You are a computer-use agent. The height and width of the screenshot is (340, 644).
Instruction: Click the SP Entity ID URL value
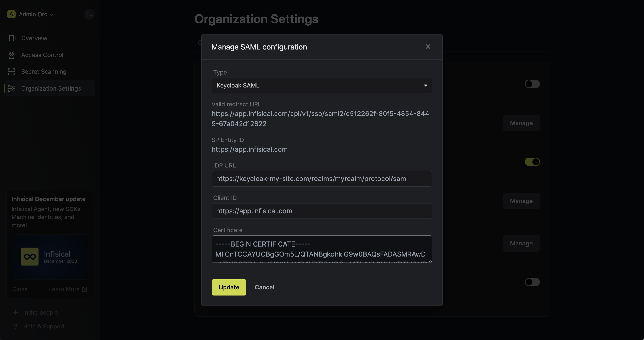249,149
